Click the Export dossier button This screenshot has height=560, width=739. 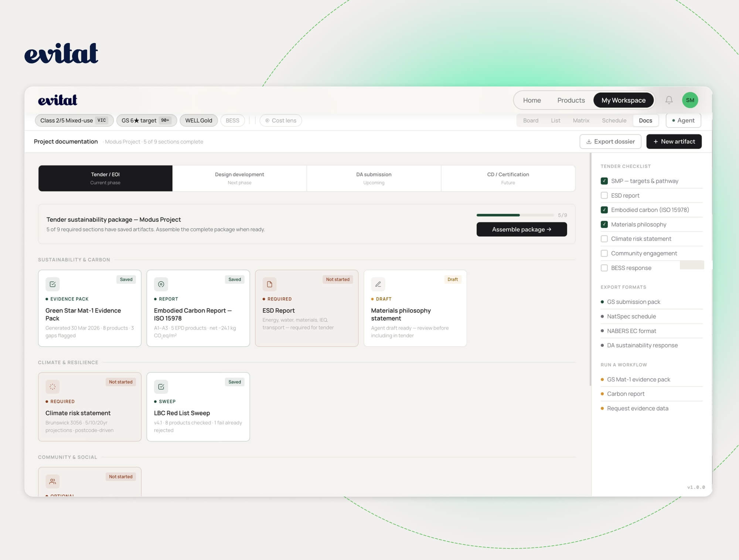[610, 142]
